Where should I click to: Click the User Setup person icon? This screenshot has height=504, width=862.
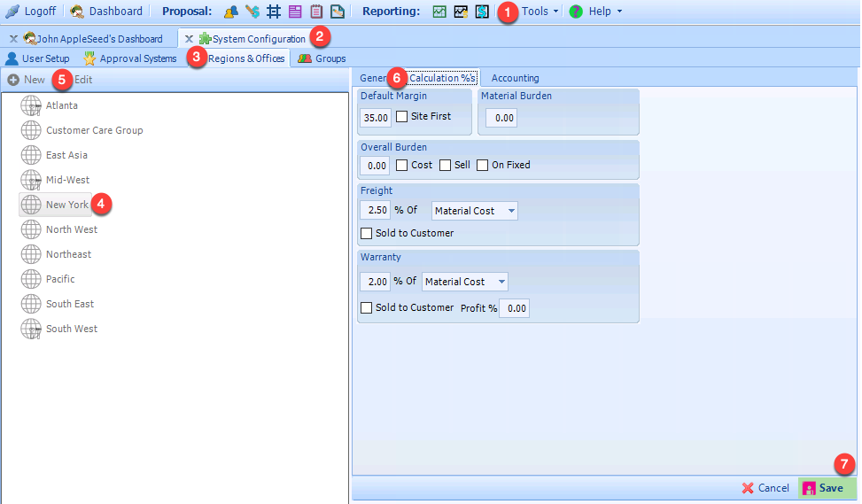point(12,58)
